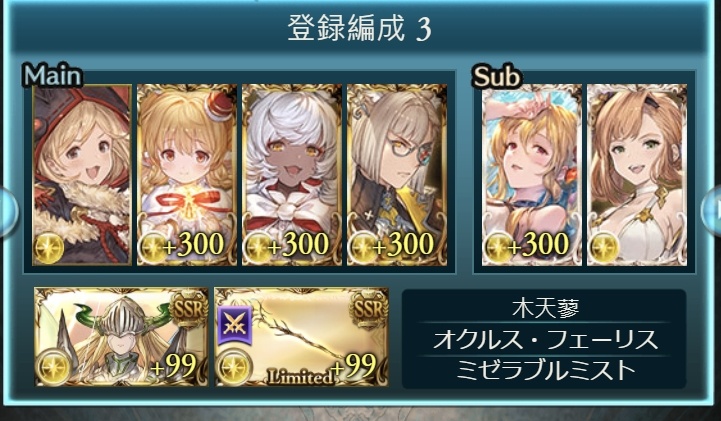Select the ミゼラブルミスト skill entry

[x=546, y=370]
